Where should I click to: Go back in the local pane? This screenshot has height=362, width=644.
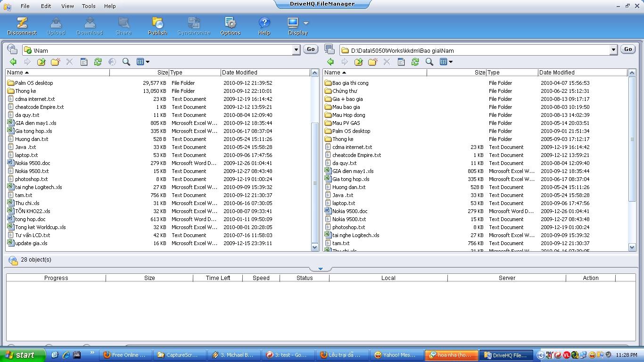(330, 62)
